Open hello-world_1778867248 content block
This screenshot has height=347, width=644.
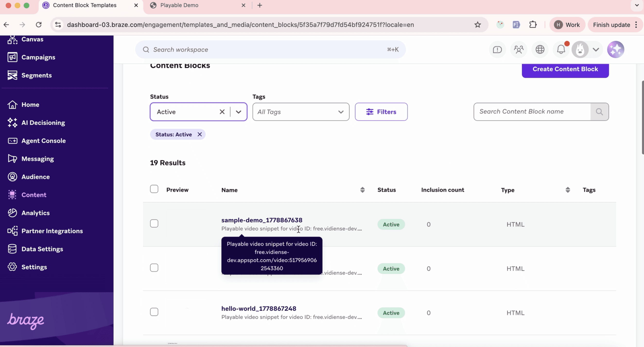[259, 309]
